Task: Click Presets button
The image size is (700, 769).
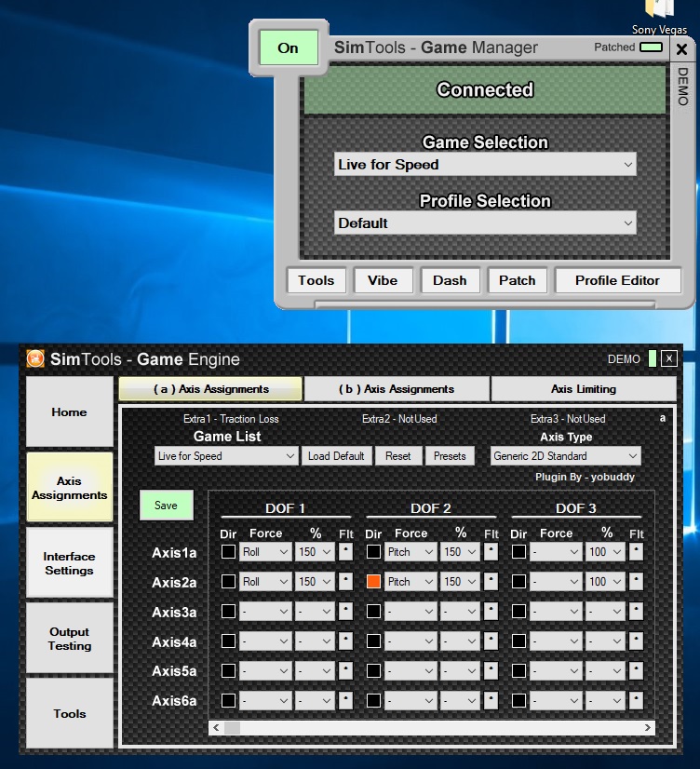Action: coord(450,455)
